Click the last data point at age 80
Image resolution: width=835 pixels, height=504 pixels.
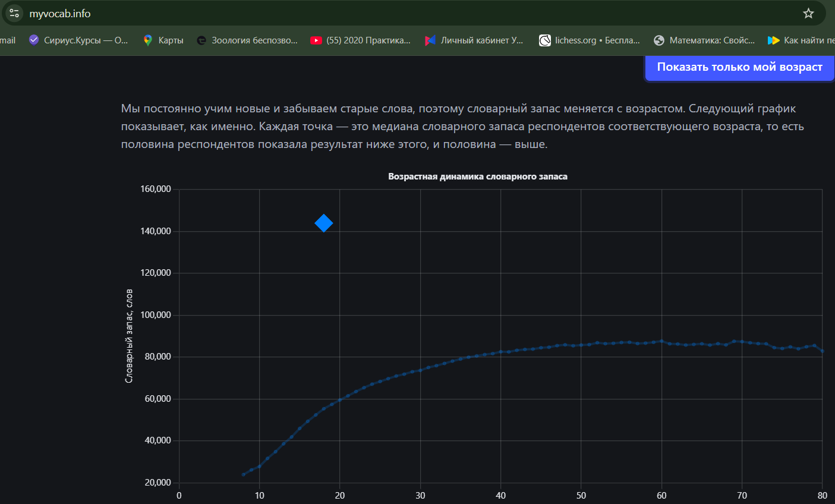[822, 351]
